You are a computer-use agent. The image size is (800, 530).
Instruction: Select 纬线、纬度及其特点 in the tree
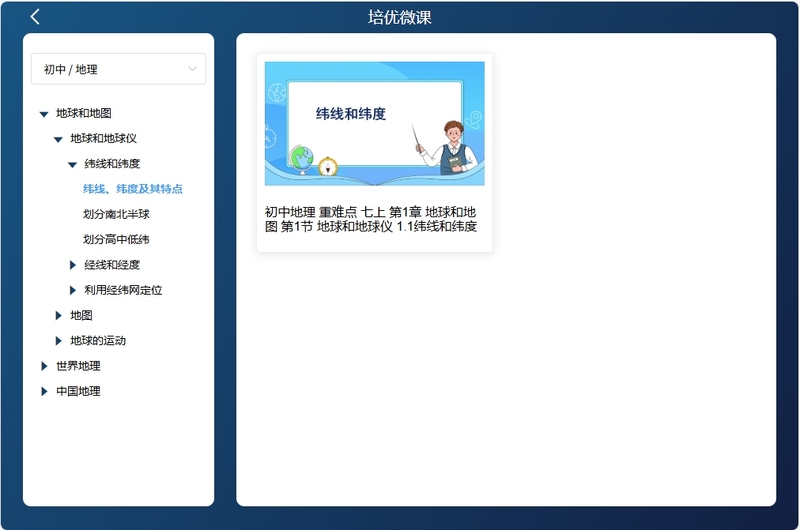(133, 189)
